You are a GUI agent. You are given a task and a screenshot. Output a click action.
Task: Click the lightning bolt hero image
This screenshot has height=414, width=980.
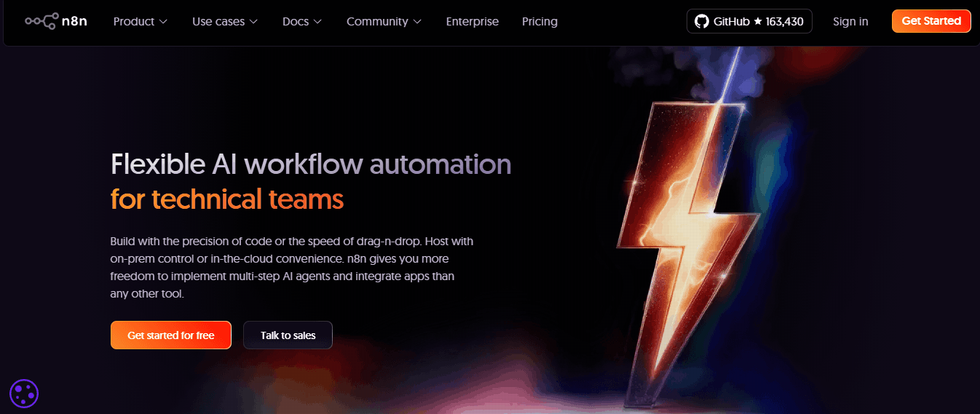click(x=688, y=255)
